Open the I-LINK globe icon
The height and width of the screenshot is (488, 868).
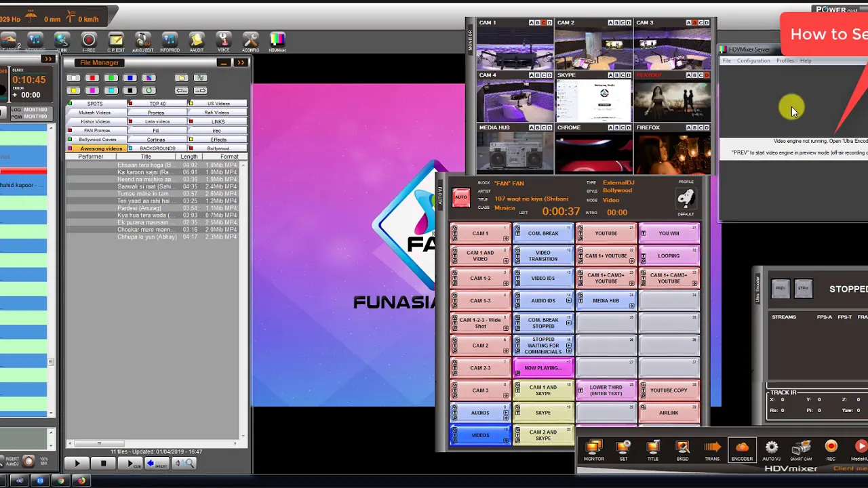tap(62, 41)
